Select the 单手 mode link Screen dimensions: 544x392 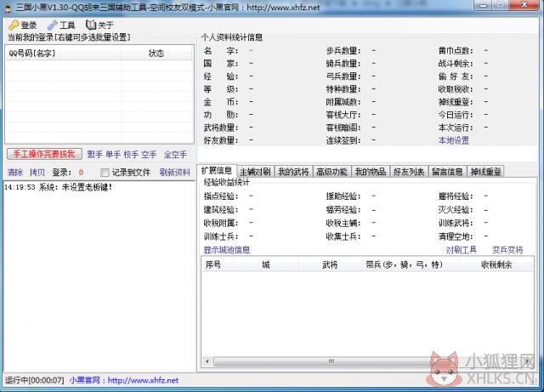click(113, 154)
